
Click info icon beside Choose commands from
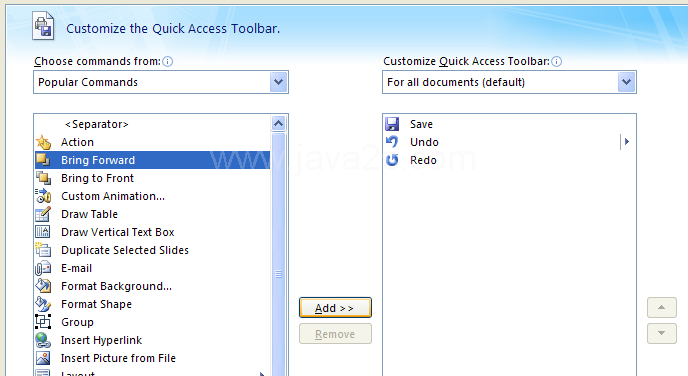point(168,61)
